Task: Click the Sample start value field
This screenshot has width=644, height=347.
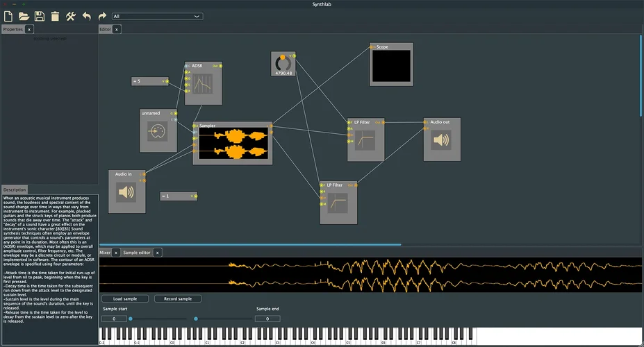Action: pos(114,319)
